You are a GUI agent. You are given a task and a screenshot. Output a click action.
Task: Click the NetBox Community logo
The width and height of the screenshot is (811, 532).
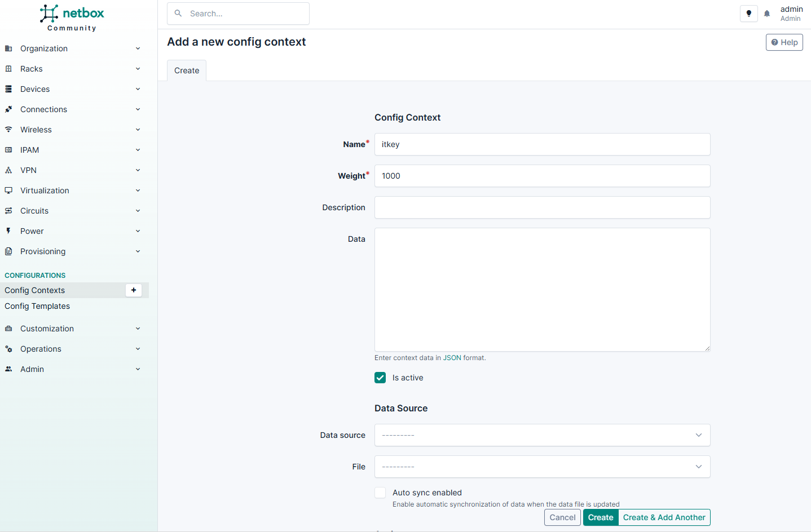[72, 18]
